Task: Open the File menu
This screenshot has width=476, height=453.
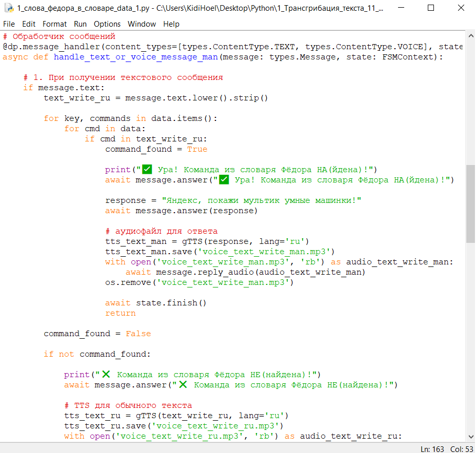Action: [x=9, y=24]
